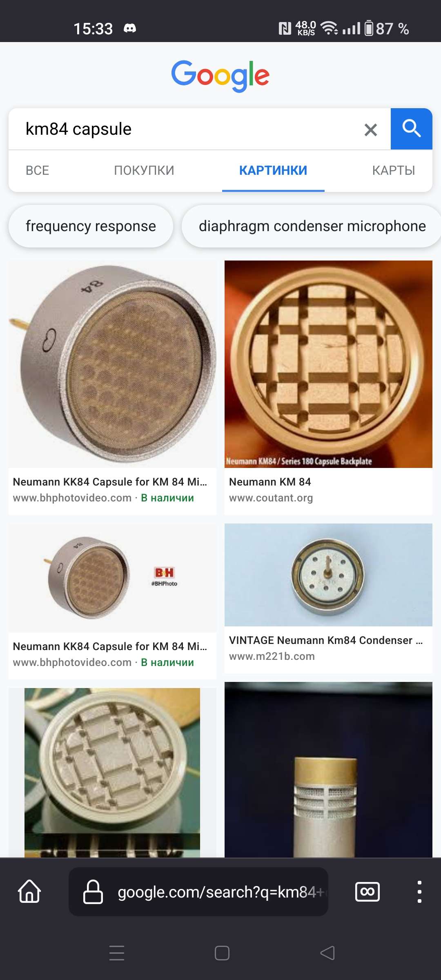Screen dimensions: 441x980
Task: Open the Neumann KM84 capsule backplate image
Action: (328, 364)
